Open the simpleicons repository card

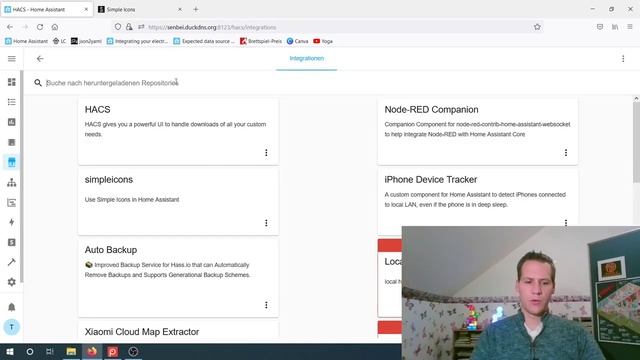[178, 202]
